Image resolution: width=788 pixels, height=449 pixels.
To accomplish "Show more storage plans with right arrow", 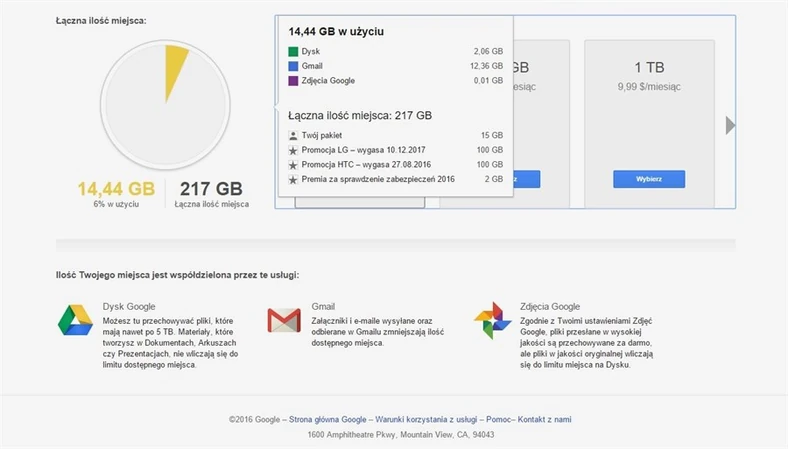I will tap(730, 125).
